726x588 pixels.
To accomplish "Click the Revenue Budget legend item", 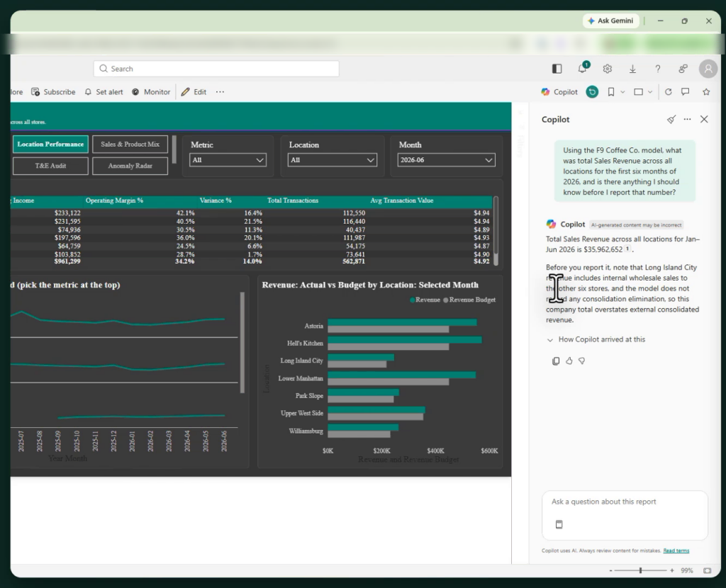I will tap(469, 300).
